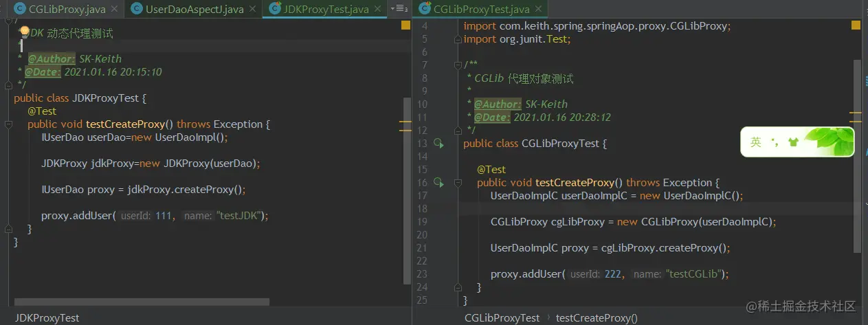Collapse method end fold in JDKProxyTest

[9, 229]
